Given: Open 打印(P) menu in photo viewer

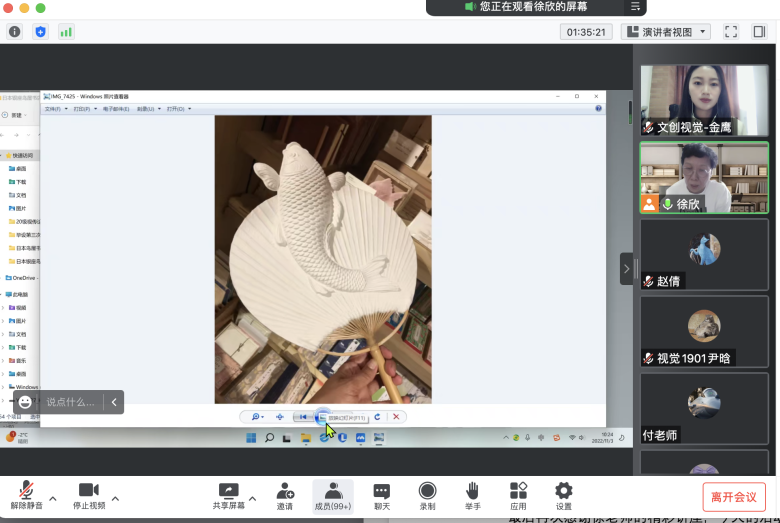Looking at the screenshot, I should pyautogui.click(x=85, y=108).
